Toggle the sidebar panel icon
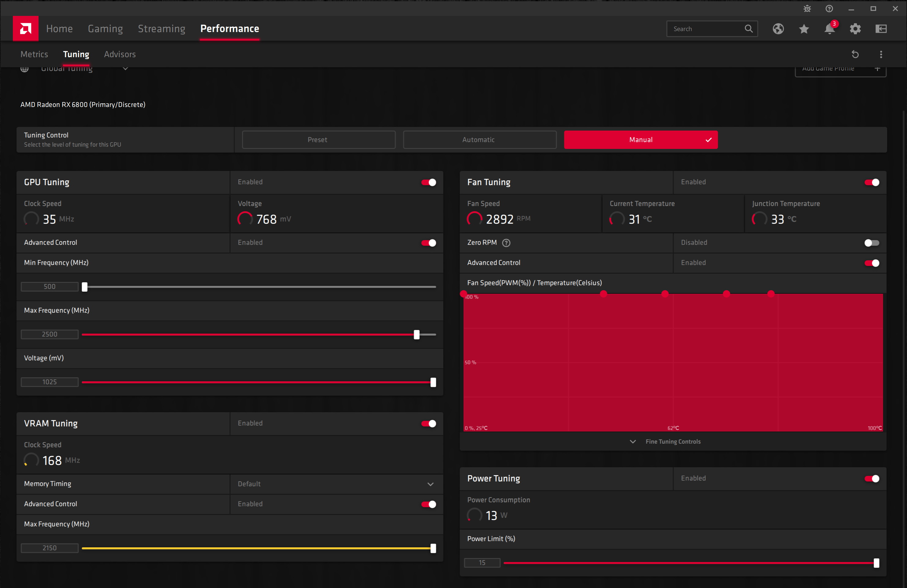 coord(881,28)
